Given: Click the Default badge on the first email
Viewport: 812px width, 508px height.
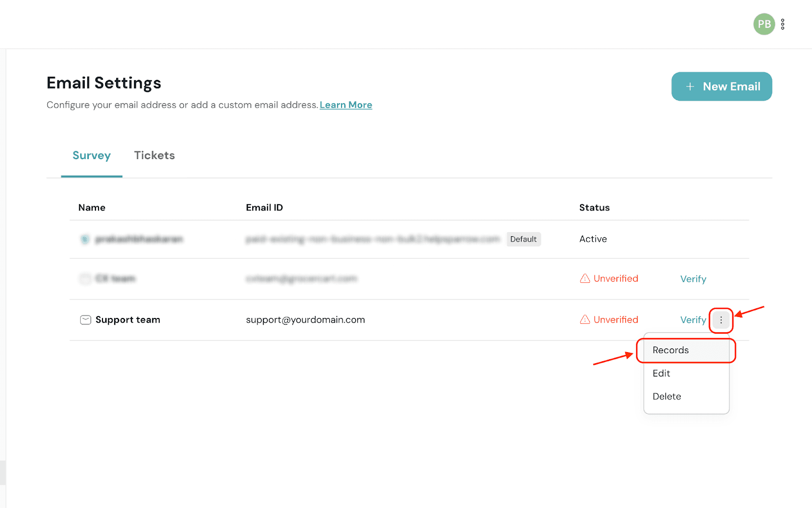Looking at the screenshot, I should [523, 239].
